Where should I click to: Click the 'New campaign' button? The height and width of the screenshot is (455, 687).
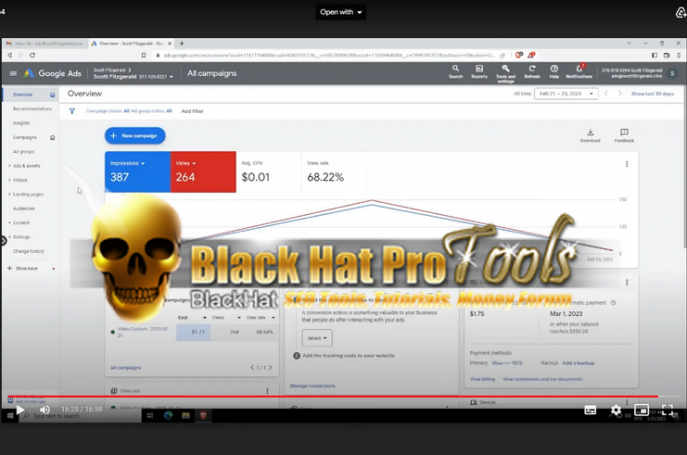pyautogui.click(x=135, y=135)
